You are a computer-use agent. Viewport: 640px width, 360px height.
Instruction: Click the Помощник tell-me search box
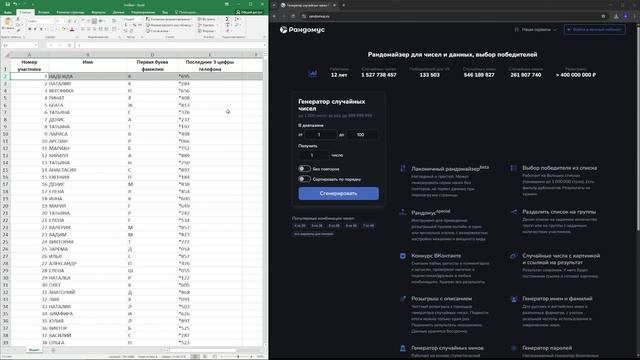coord(185,12)
